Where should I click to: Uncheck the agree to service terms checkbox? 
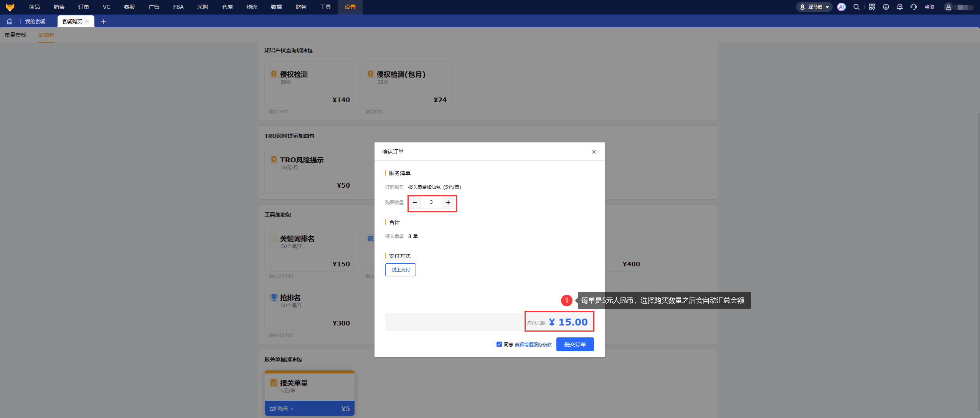(499, 344)
